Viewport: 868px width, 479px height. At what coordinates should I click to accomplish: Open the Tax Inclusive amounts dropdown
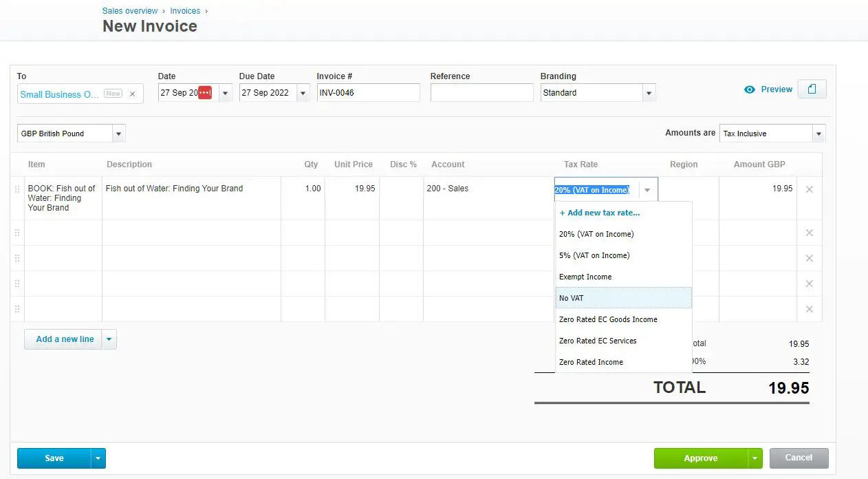[818, 133]
